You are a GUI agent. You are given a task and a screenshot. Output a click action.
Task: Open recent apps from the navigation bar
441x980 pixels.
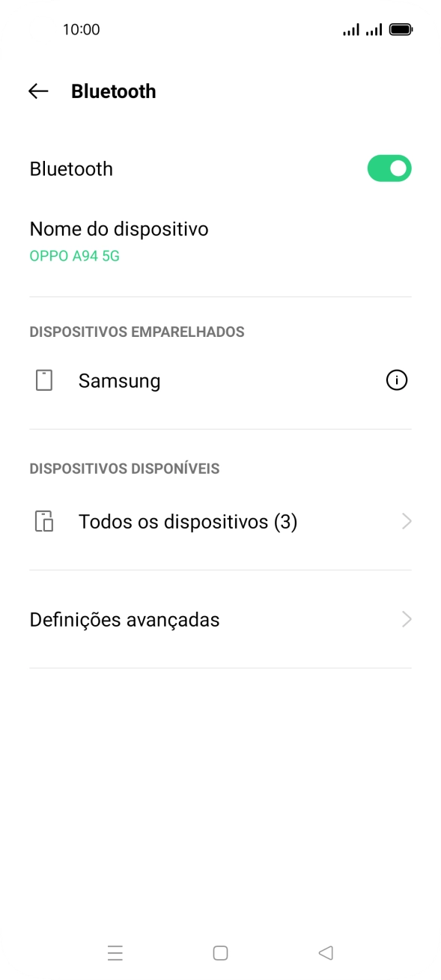[x=115, y=953]
